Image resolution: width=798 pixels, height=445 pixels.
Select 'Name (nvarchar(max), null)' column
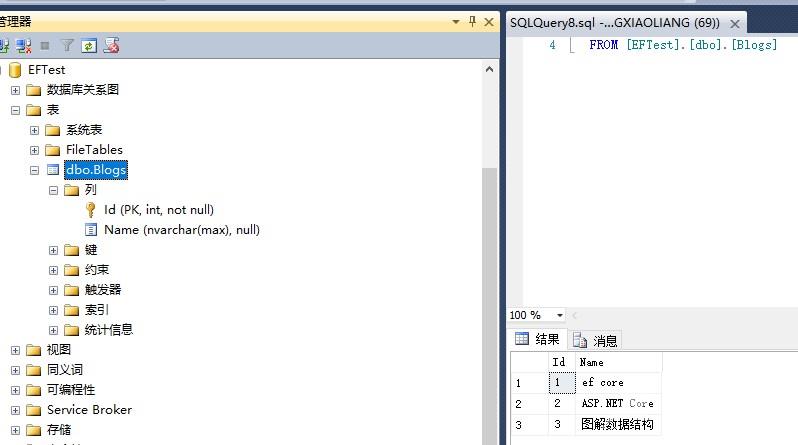[x=182, y=230]
